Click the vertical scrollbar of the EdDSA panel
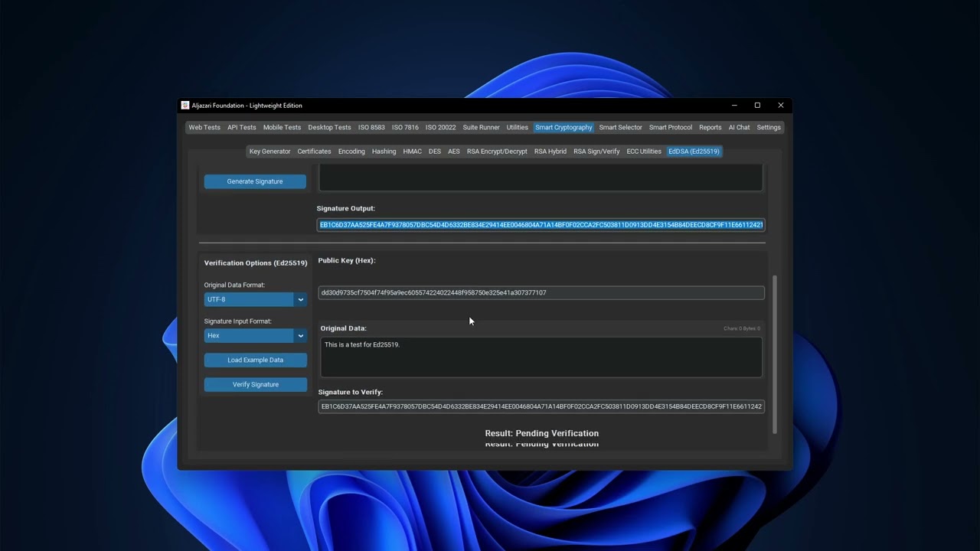The width and height of the screenshot is (980, 551). pyautogui.click(x=775, y=354)
